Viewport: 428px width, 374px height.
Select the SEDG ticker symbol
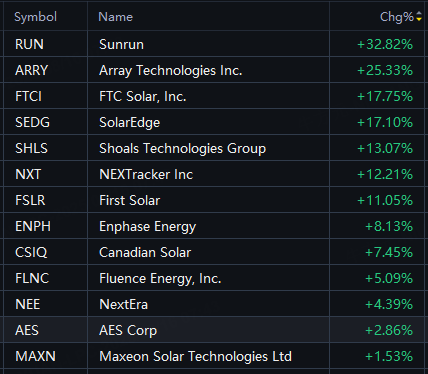pos(33,122)
